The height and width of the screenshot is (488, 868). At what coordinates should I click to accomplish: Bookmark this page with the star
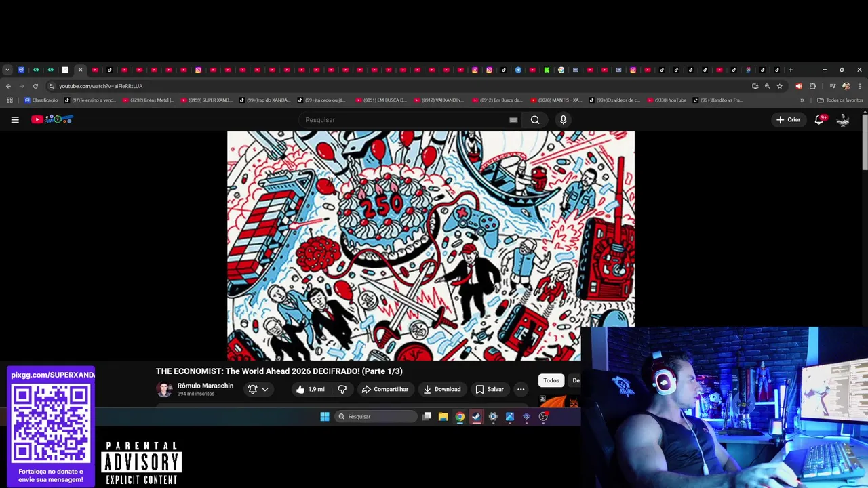coord(780,86)
